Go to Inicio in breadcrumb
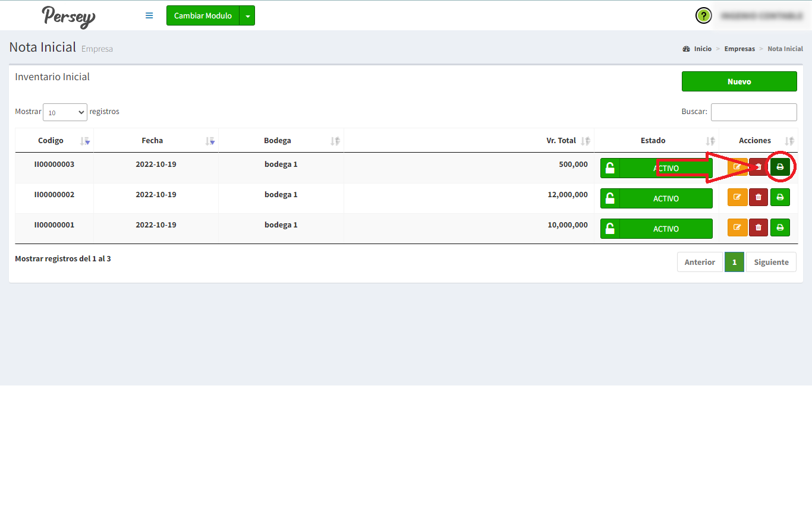 coord(702,49)
